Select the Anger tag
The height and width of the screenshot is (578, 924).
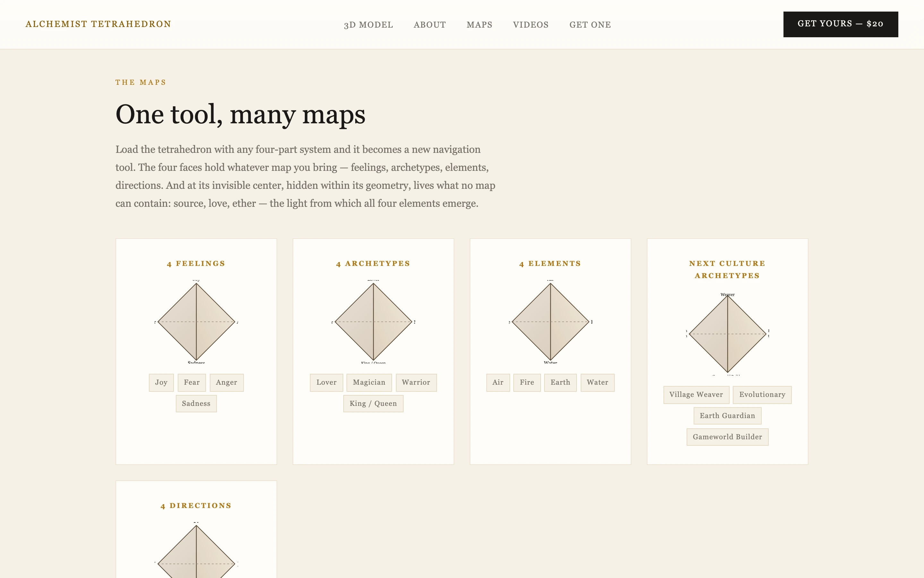pyautogui.click(x=227, y=382)
